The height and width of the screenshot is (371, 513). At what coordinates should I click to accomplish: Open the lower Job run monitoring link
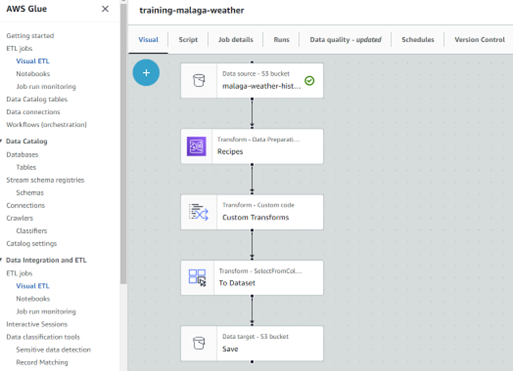pyautogui.click(x=46, y=311)
